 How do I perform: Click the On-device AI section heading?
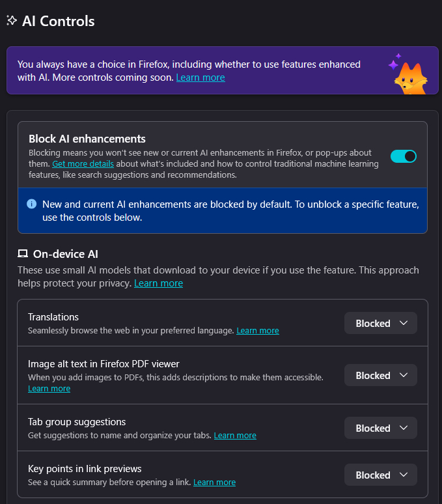66,254
